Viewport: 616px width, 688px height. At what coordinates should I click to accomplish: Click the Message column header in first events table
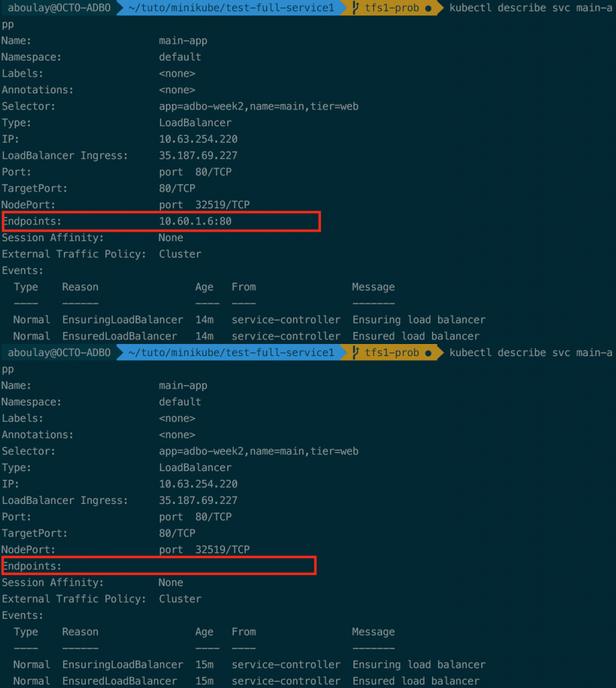373,288
